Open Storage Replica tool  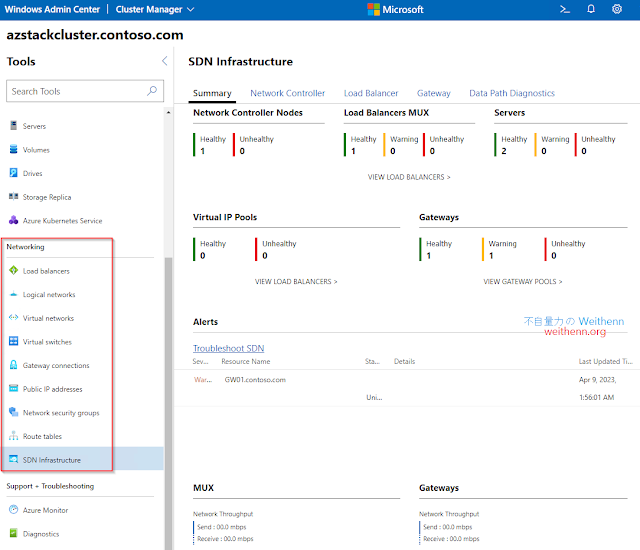point(47,197)
